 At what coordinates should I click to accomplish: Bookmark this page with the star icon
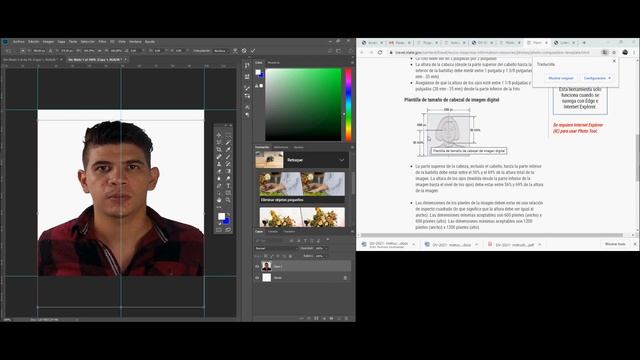click(613, 52)
